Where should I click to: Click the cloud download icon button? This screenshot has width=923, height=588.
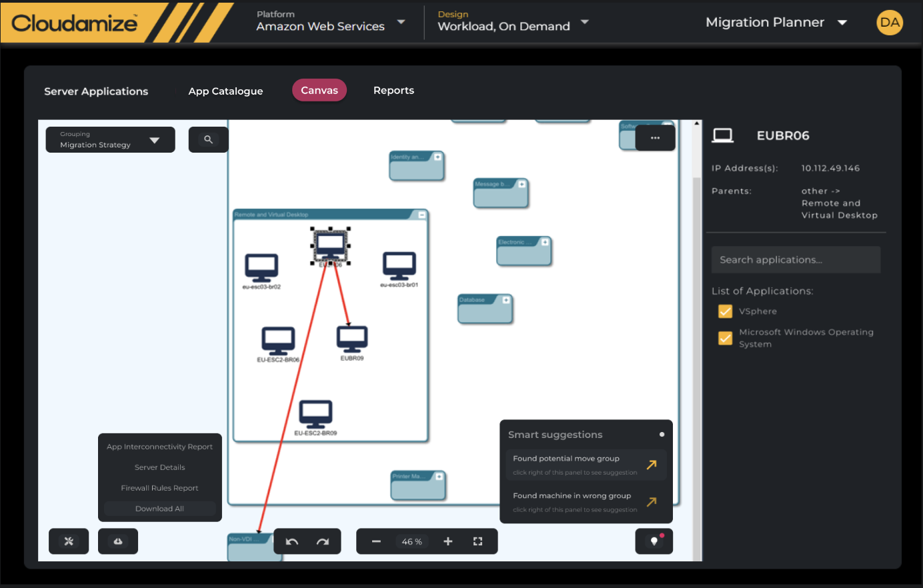pos(118,541)
